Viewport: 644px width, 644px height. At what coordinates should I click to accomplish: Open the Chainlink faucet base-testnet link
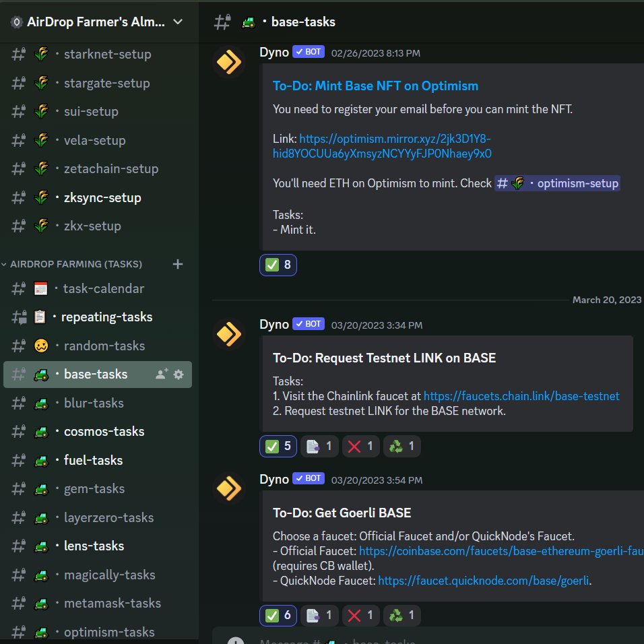point(521,396)
